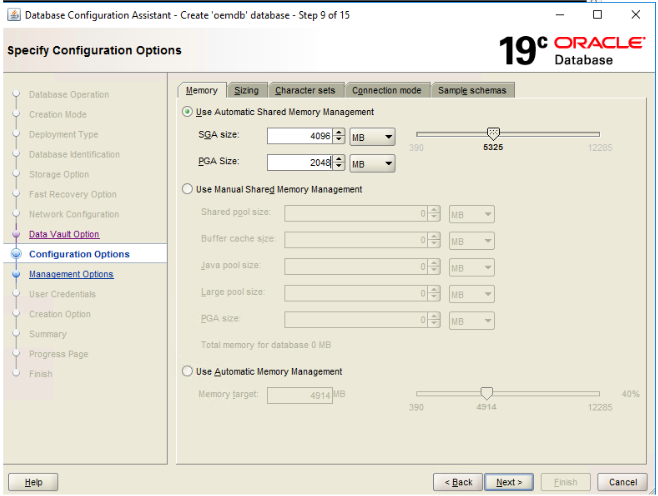This screenshot has width=658, height=496.
Task: Click Summary step in sidebar
Action: 47,334
